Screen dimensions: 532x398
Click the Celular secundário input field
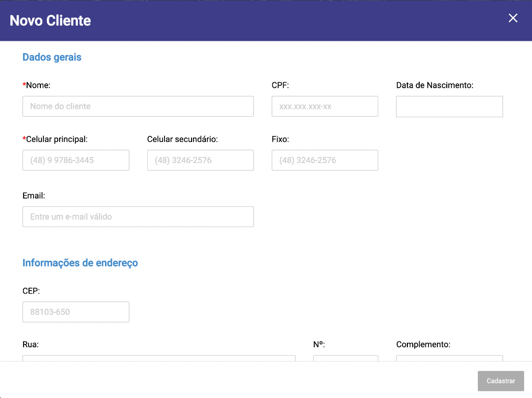(200, 161)
